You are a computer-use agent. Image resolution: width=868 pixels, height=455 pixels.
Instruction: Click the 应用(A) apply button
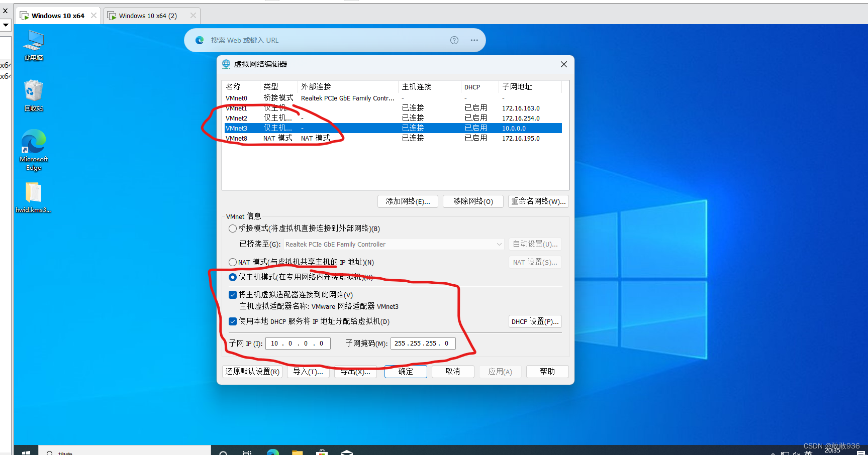tap(500, 372)
